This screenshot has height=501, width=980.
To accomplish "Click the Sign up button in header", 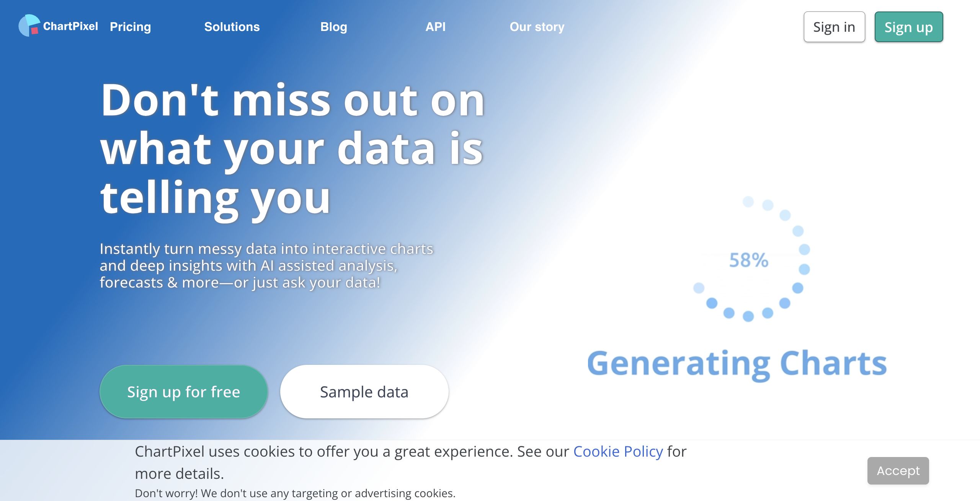I will (908, 27).
